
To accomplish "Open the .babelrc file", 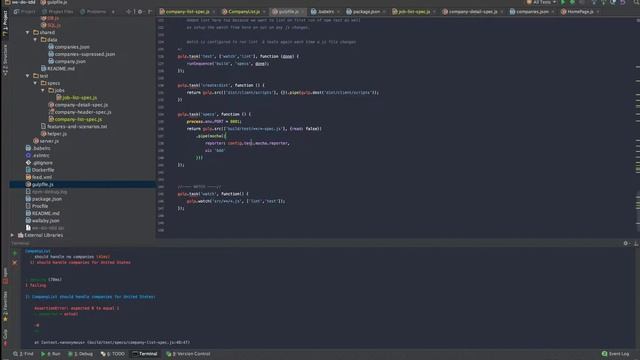I will tap(38, 148).
